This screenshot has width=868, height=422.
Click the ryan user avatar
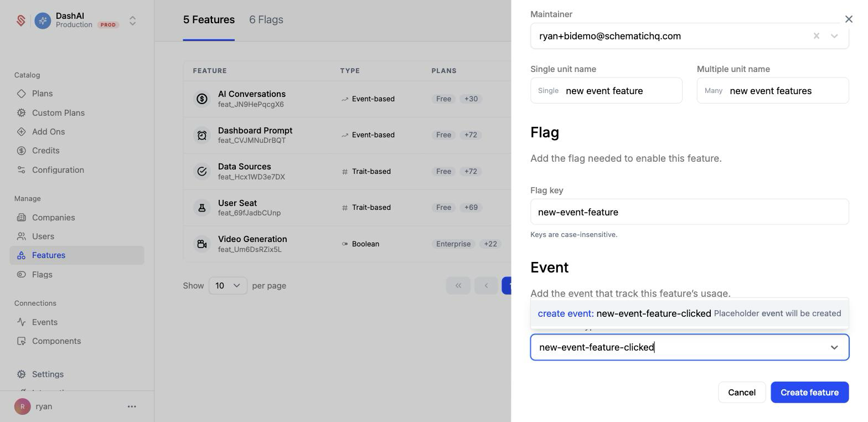click(22, 406)
